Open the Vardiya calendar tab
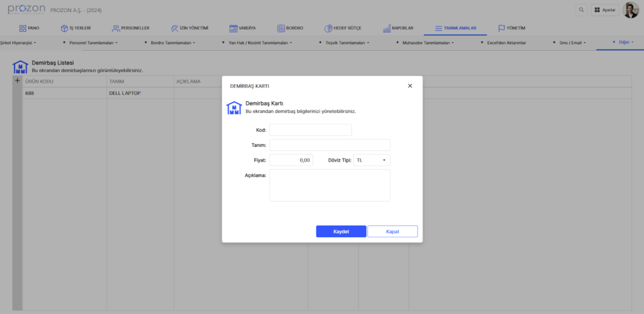This screenshot has height=314, width=644. 242,28
